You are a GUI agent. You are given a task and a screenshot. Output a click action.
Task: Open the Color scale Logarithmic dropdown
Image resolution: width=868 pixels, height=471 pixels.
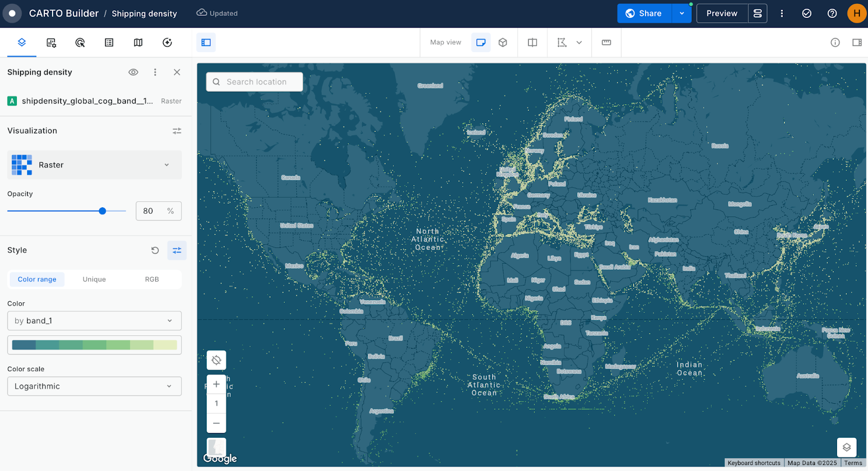click(94, 386)
